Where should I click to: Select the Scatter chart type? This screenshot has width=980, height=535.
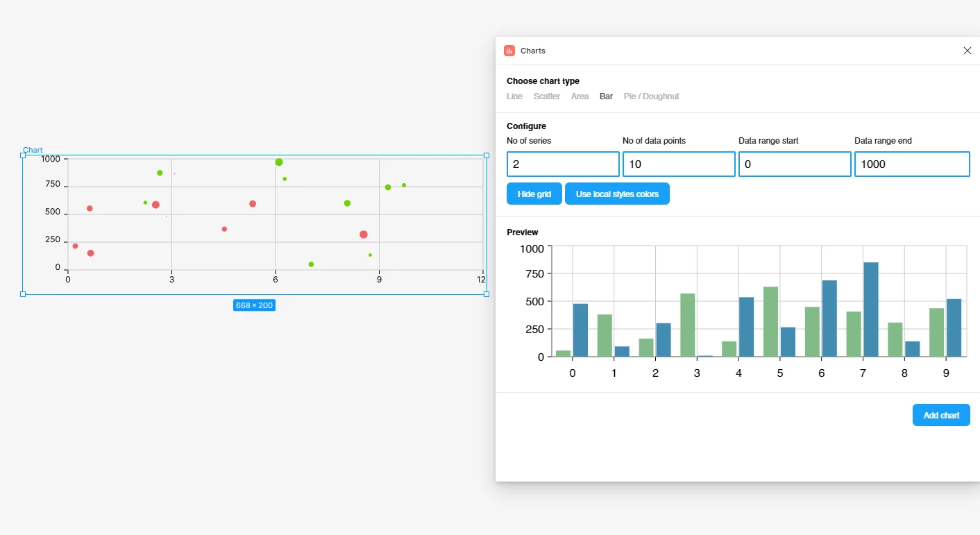point(546,96)
